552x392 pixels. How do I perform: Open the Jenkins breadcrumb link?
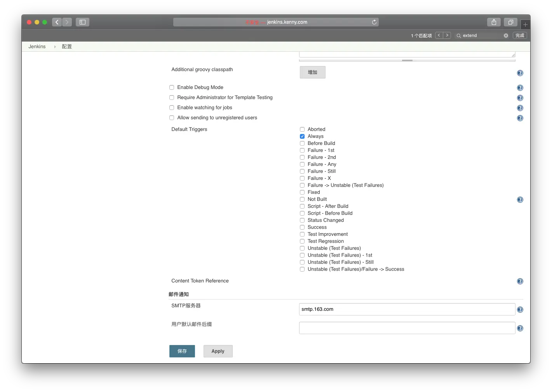coord(37,47)
